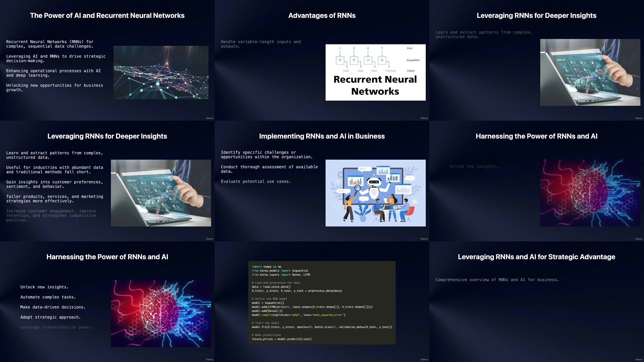
Task: Select the laptop hologram image on the five-bullet slide
Action: coord(161,193)
